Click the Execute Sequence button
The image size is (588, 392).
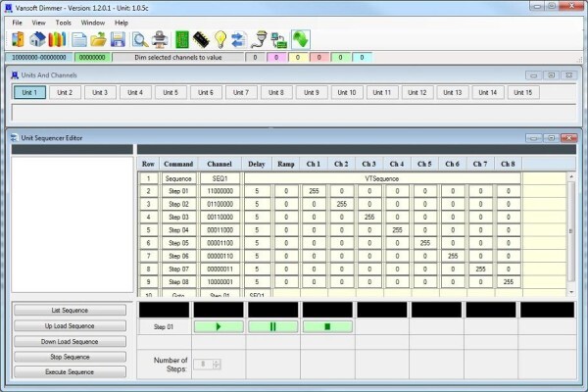click(70, 372)
